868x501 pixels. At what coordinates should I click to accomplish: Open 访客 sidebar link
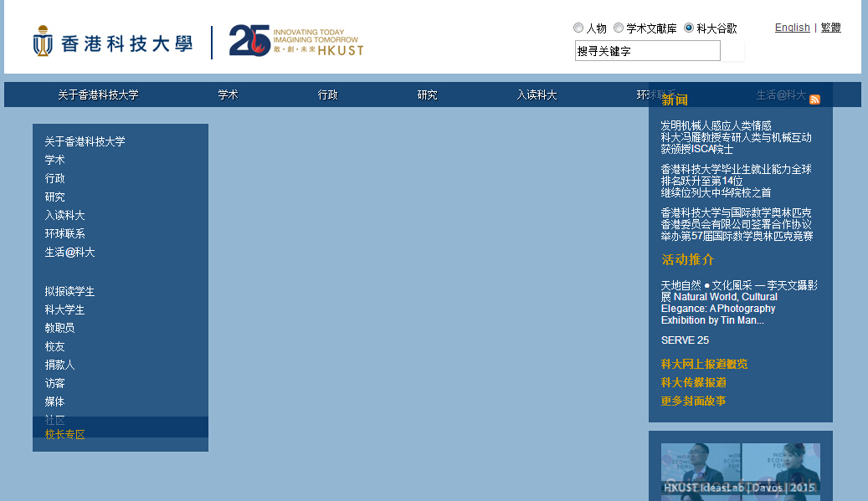coord(54,383)
